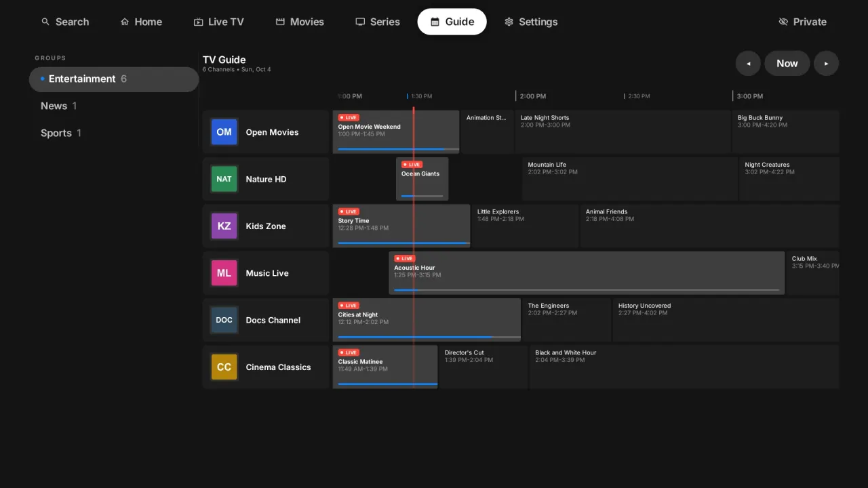This screenshot has height=488, width=868.
Task: Click the KZ Kids Zone channel logo
Action: [x=224, y=226]
